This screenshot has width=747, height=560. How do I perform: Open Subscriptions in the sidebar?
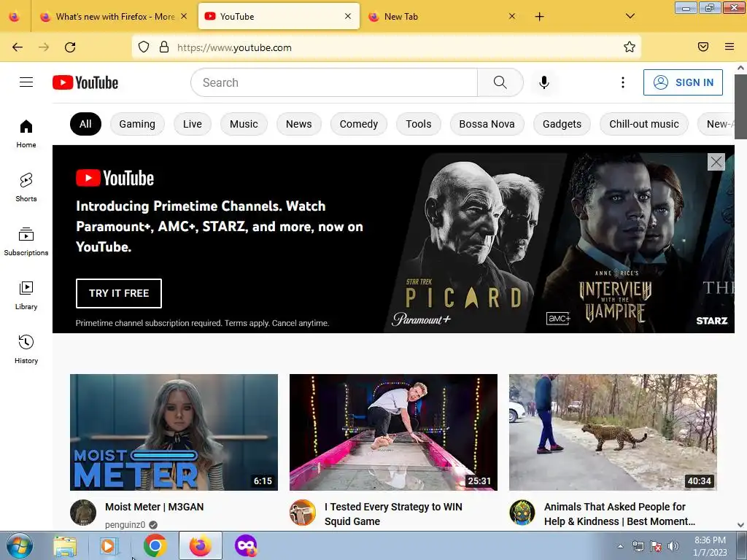tap(26, 241)
